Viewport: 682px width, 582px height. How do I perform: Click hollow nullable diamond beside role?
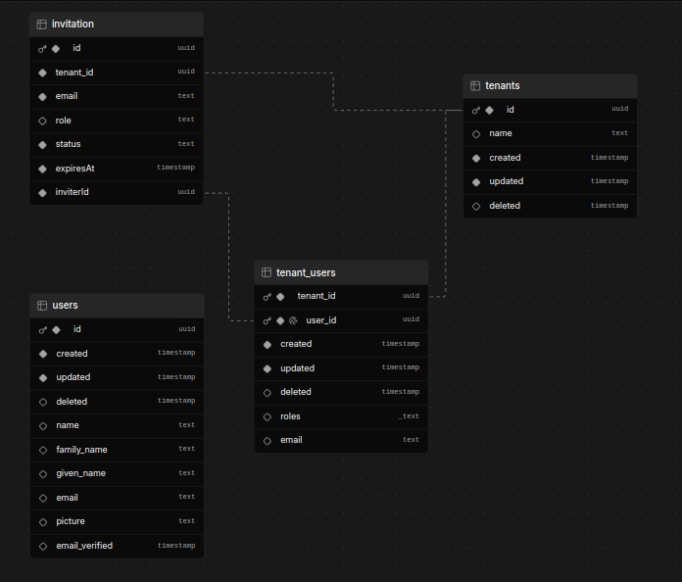[42, 121]
